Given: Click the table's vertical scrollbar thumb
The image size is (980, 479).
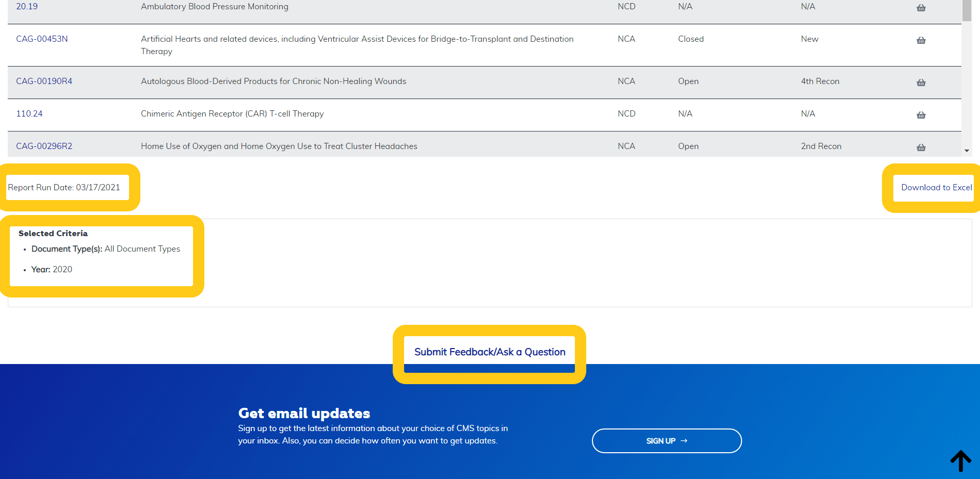Looking at the screenshot, I should 967,10.
